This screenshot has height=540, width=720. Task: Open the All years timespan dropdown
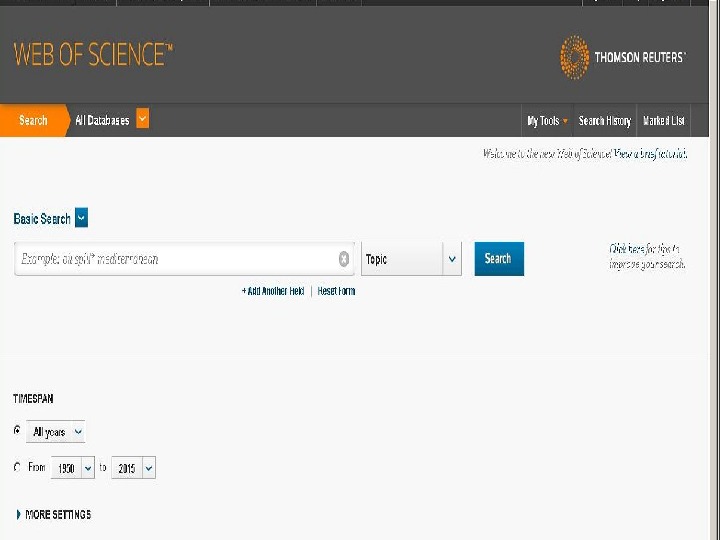click(x=56, y=432)
